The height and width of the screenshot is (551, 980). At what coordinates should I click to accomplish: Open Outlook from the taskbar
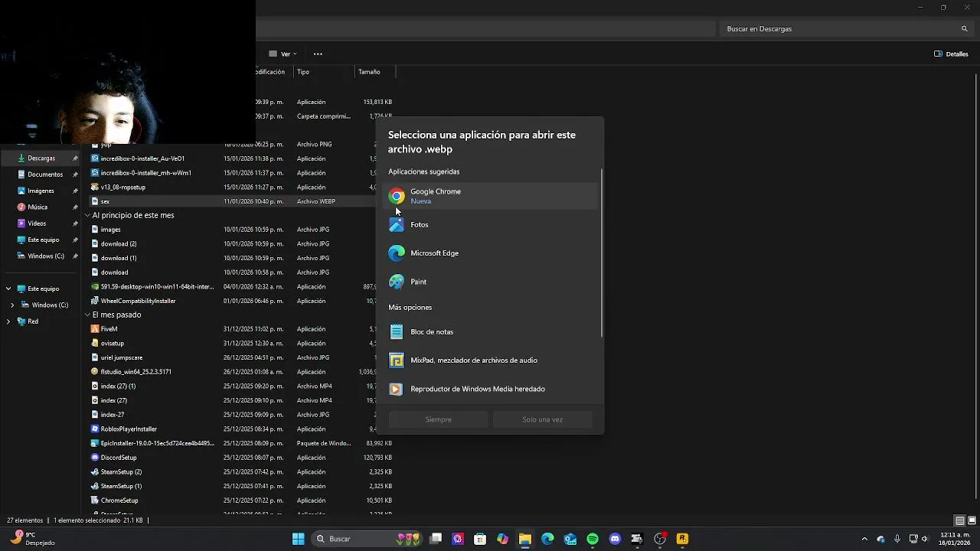tap(570, 539)
